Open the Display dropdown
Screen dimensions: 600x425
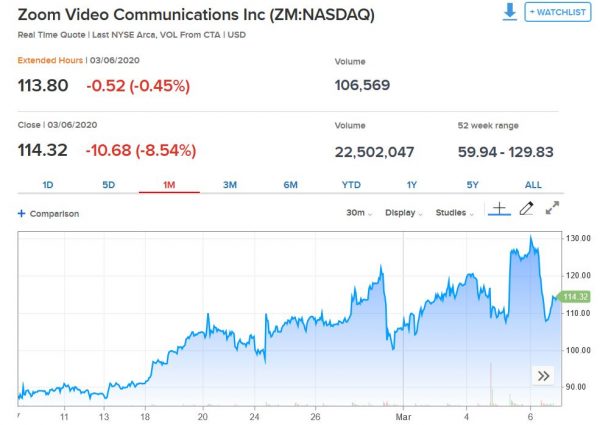(404, 213)
